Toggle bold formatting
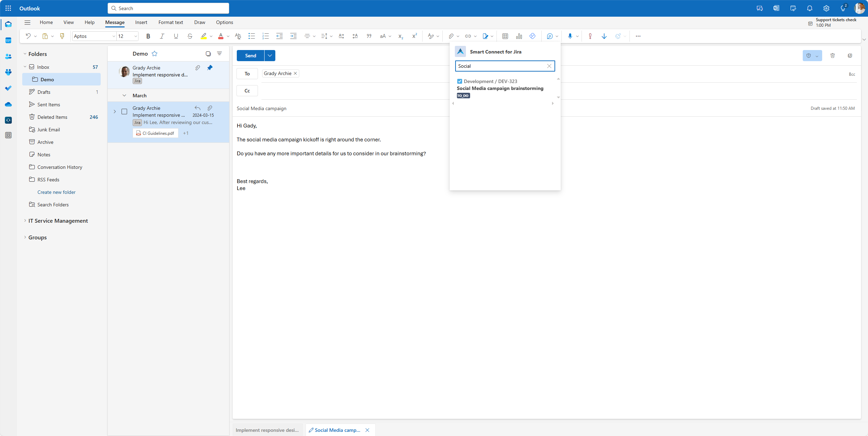The image size is (868, 436). [148, 36]
